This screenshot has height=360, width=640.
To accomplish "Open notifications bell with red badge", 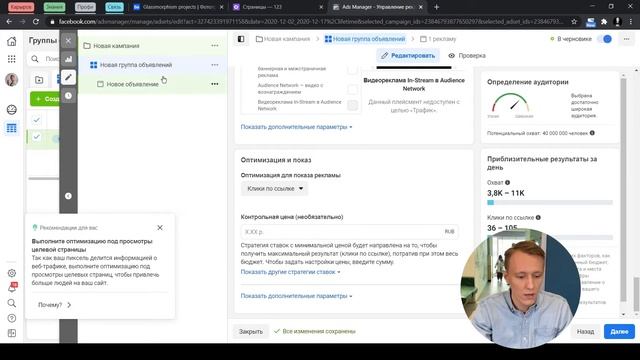I will coord(12,288).
